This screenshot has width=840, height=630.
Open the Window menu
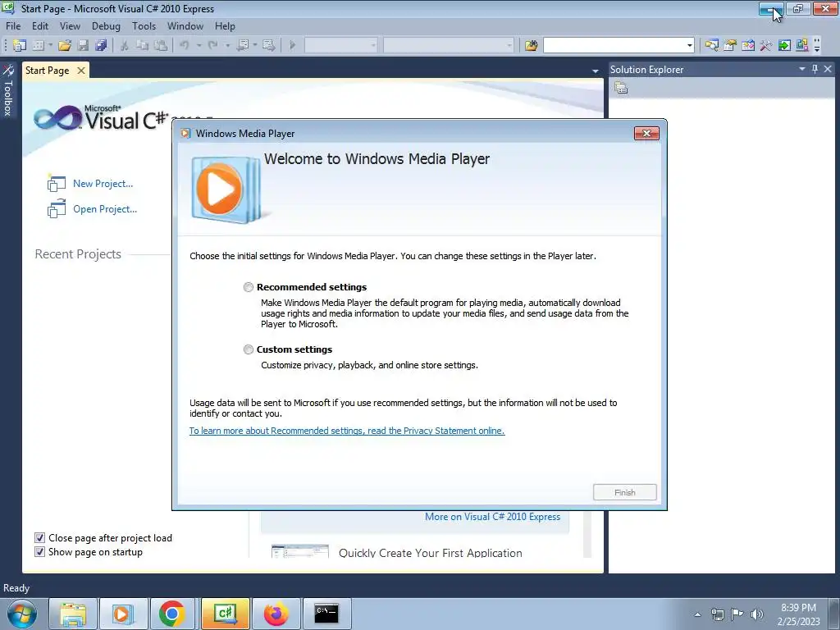[x=185, y=25]
